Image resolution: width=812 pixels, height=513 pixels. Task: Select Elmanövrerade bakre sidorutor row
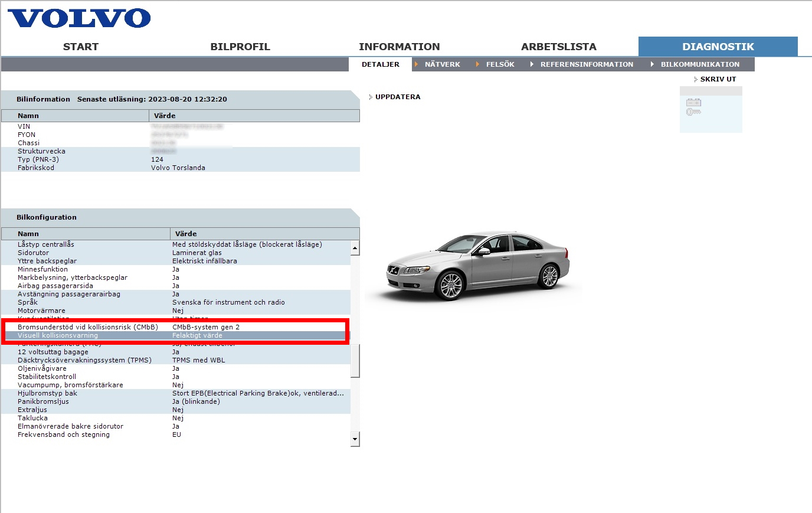point(176,426)
